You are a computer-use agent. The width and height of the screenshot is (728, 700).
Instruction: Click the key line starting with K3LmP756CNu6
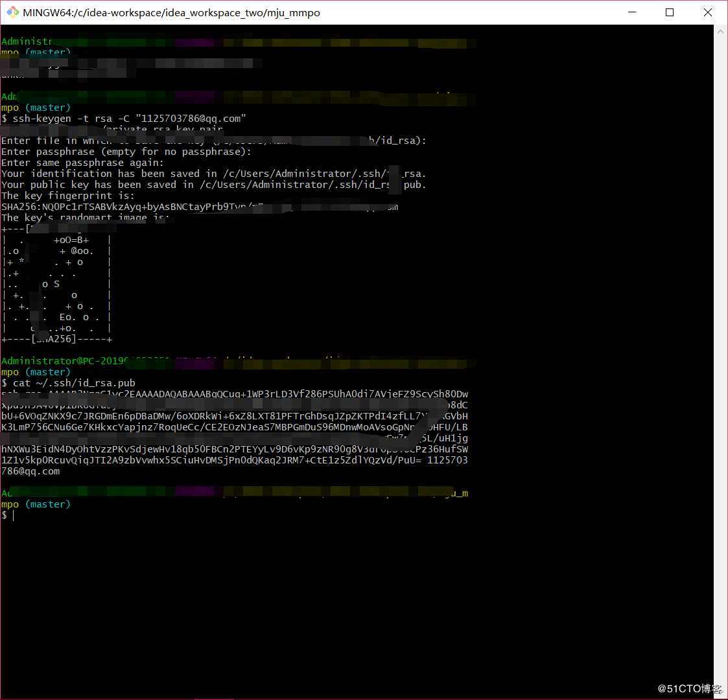tap(235, 428)
